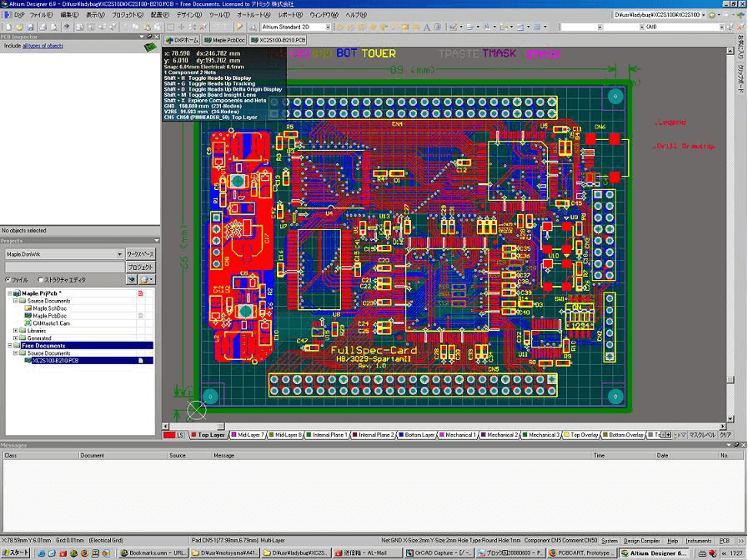Expand the Libraries folder in project tree
The image size is (748, 560).
pyautogui.click(x=15, y=331)
